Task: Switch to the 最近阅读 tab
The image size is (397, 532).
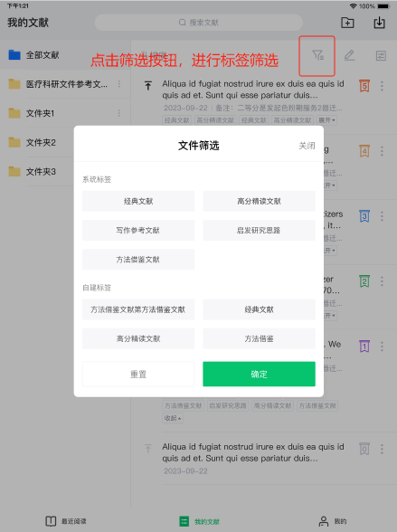Action: pyautogui.click(x=66, y=521)
